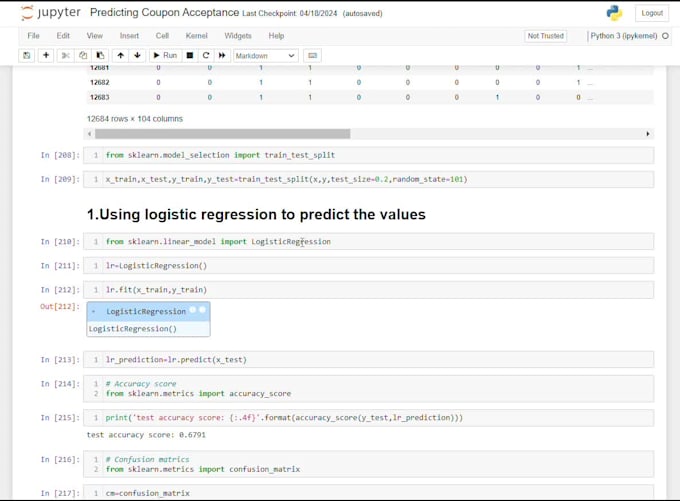Copy selected cells icon
Screen dimensions: 680x501
tap(83, 56)
